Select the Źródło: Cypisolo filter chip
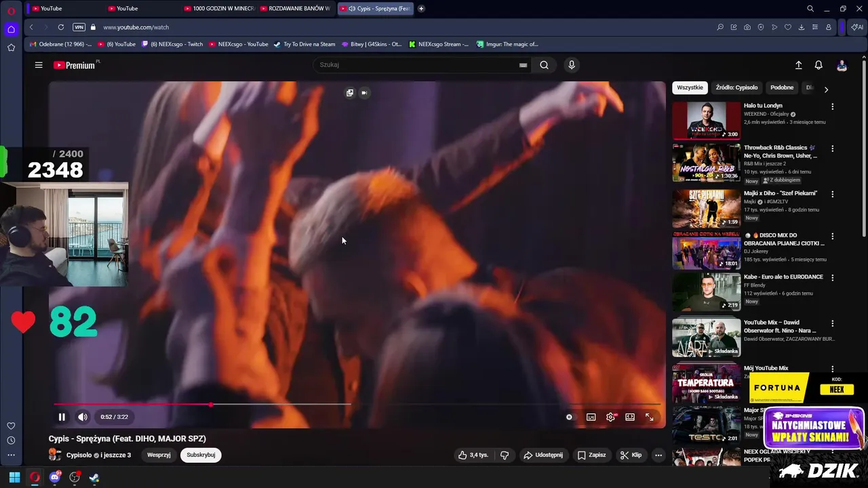868x488 pixels. 736,87
